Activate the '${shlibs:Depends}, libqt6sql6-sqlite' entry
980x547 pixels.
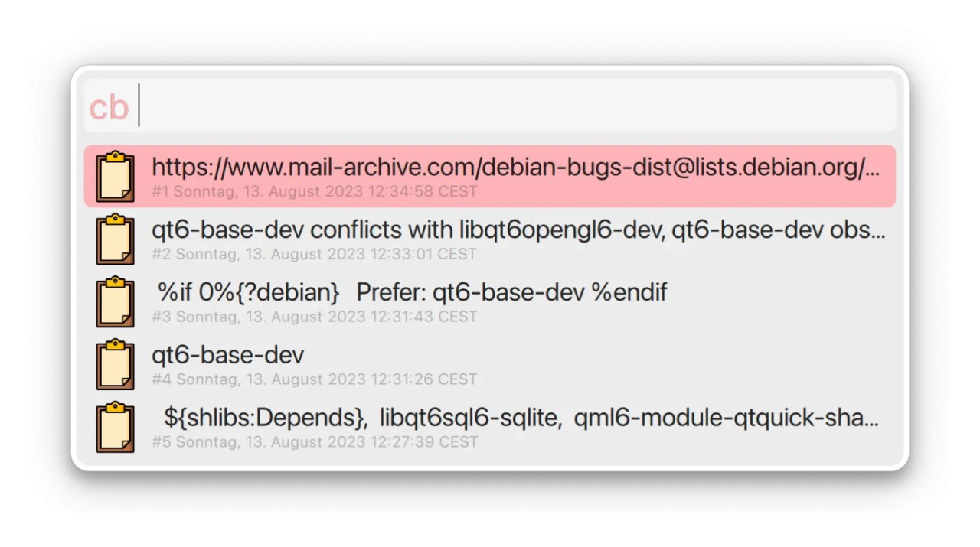521,418
